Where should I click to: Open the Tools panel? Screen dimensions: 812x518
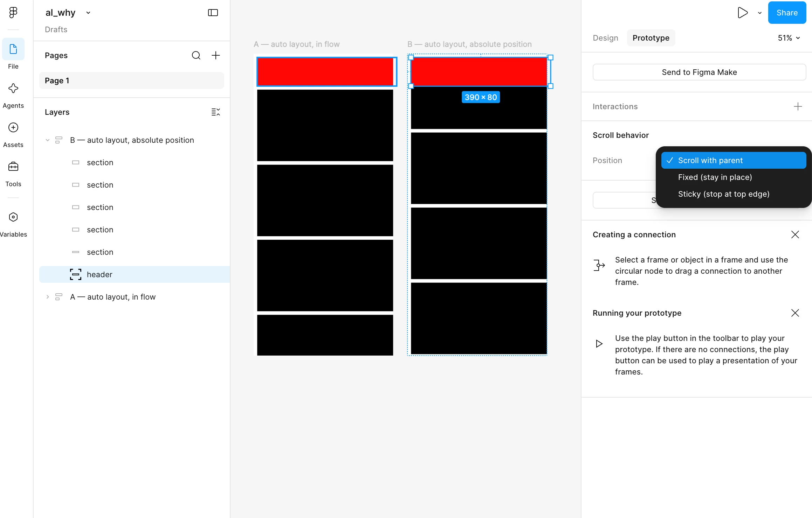(x=13, y=174)
